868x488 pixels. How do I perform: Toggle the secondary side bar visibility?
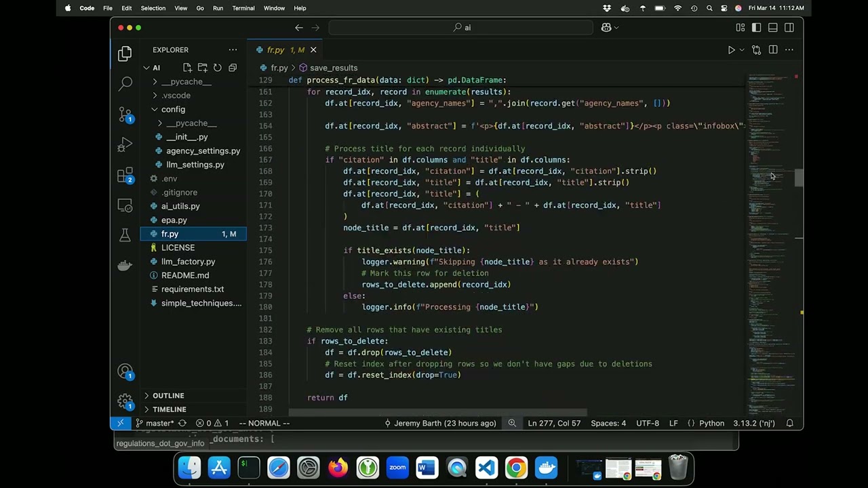pos(789,27)
